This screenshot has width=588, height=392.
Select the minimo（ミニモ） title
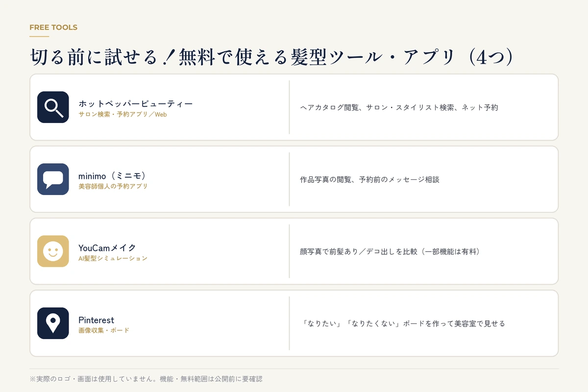113,176
